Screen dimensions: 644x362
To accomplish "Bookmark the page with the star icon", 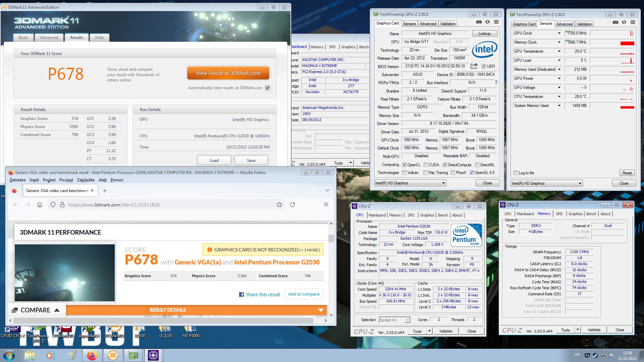I will tap(279, 205).
